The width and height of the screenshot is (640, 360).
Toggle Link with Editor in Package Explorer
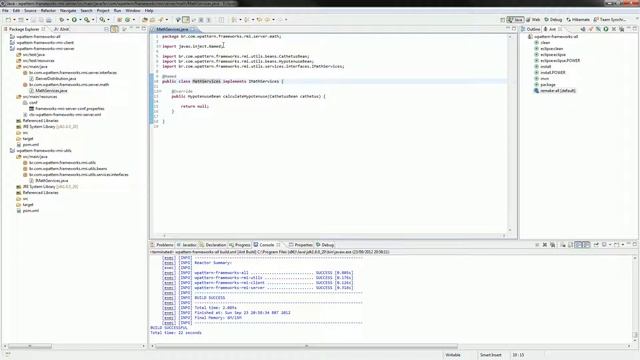[114, 29]
